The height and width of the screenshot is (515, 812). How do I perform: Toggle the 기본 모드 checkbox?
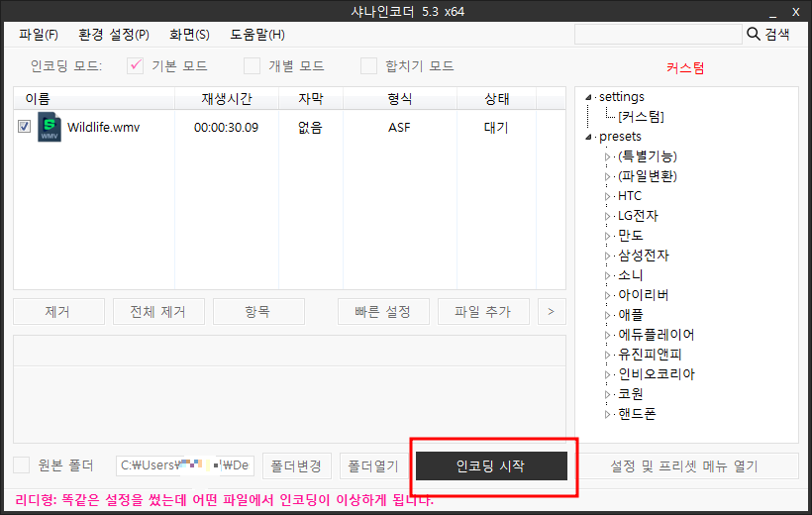[135, 65]
